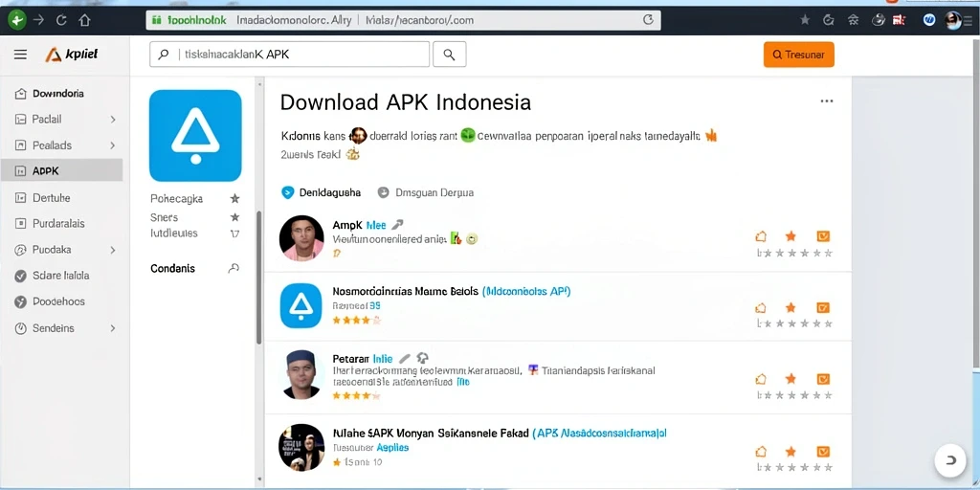The width and height of the screenshot is (980, 490).
Task: Select Puodaka sidebar item
Action: pos(52,250)
